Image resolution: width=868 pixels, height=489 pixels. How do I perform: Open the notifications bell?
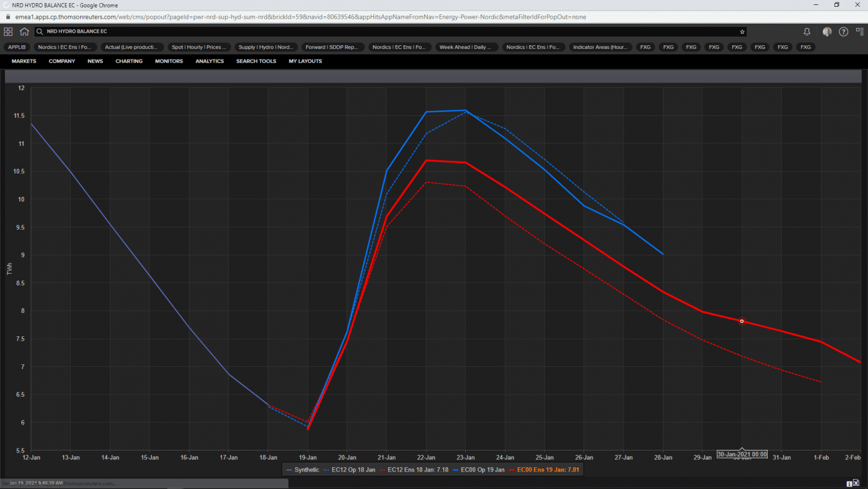coord(807,32)
